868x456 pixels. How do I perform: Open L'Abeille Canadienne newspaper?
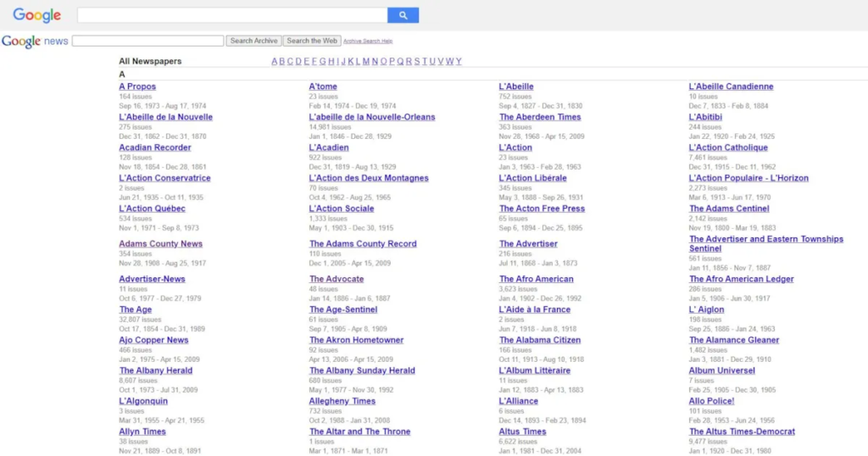click(x=731, y=86)
